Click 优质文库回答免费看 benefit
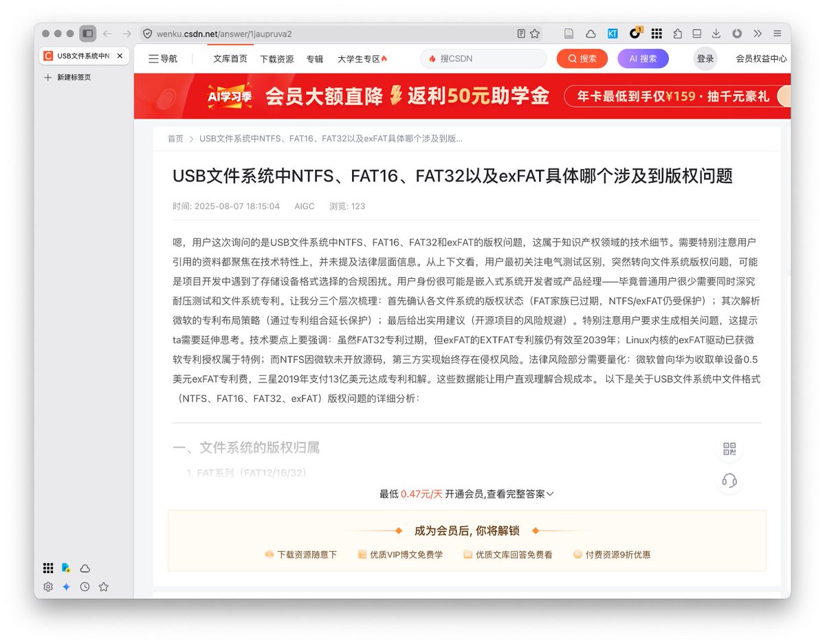This screenshot has height=644, width=825. pos(507,555)
